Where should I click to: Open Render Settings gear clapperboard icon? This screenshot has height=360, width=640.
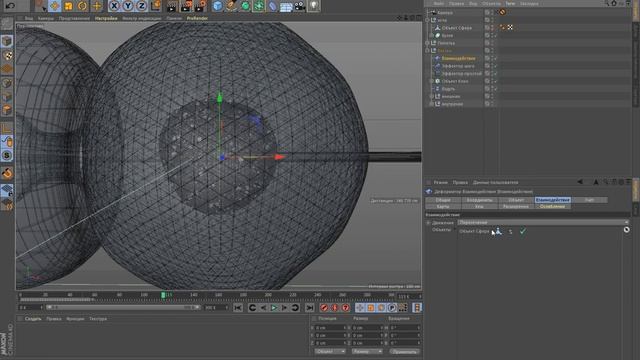(200, 6)
